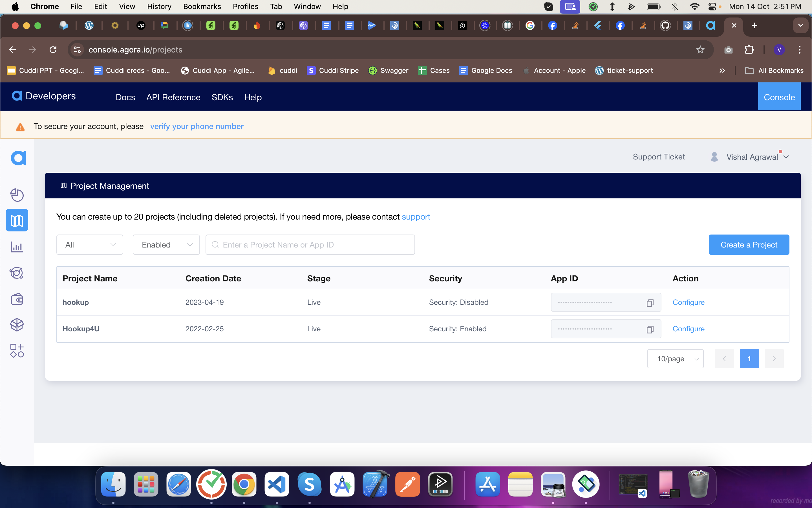Copy the App ID for hookup
This screenshot has height=508, width=812.
pos(650,303)
